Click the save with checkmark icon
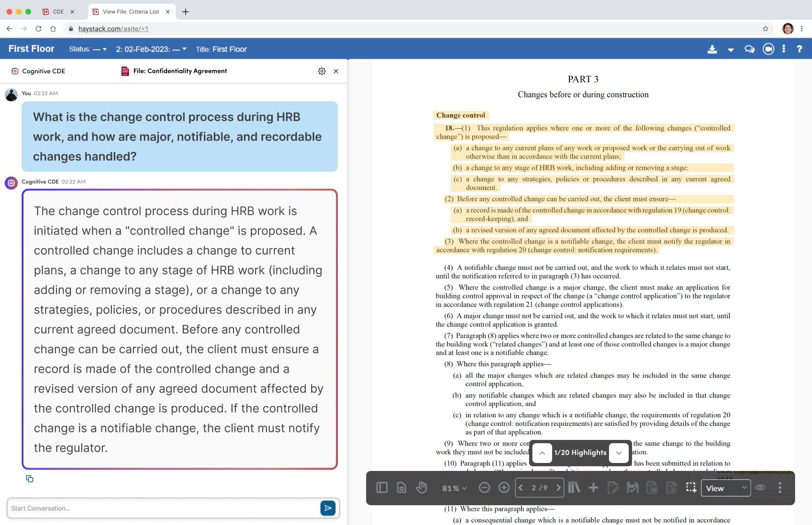This screenshot has width=812, height=525. click(x=632, y=488)
